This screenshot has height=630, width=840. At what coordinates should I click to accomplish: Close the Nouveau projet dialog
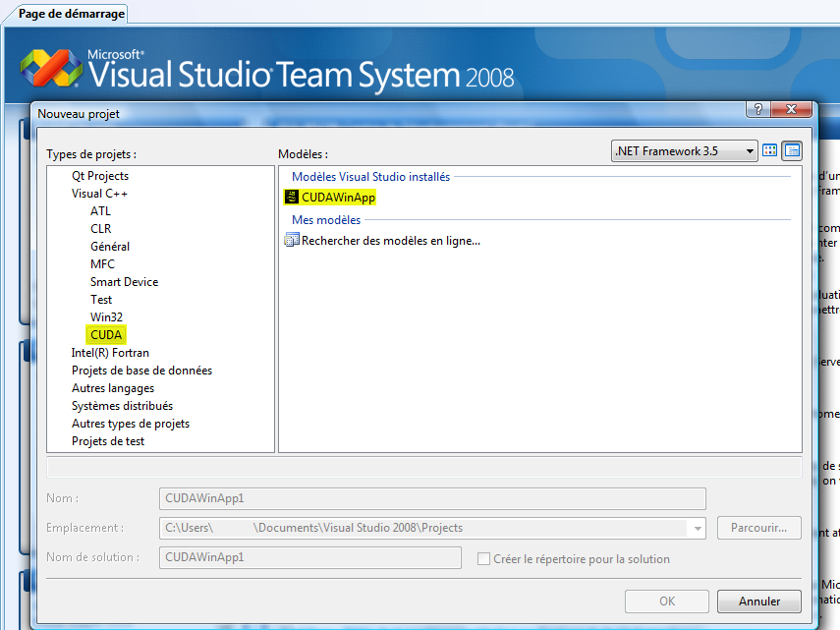click(x=792, y=110)
